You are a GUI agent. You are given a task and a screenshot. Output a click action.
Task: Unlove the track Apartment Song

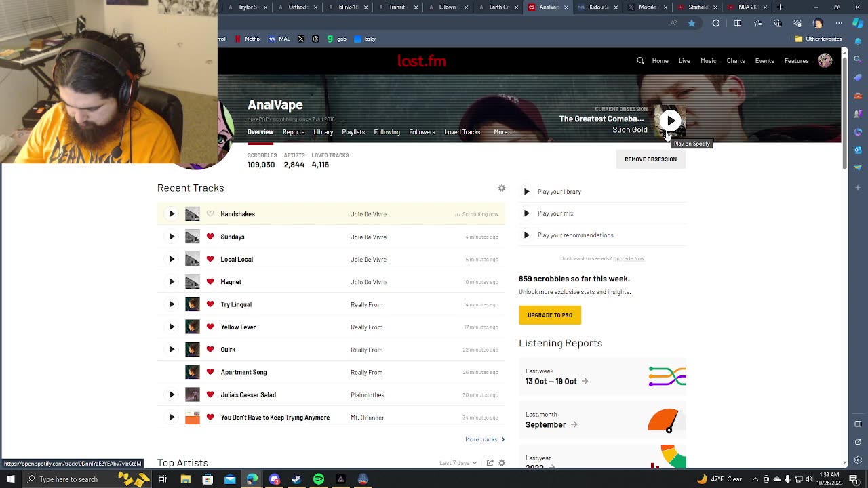(x=210, y=372)
